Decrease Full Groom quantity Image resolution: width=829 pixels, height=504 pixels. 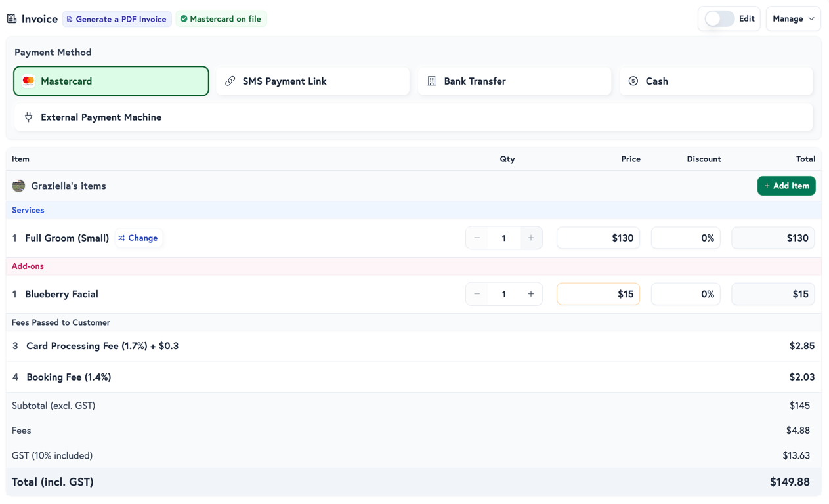pos(477,238)
